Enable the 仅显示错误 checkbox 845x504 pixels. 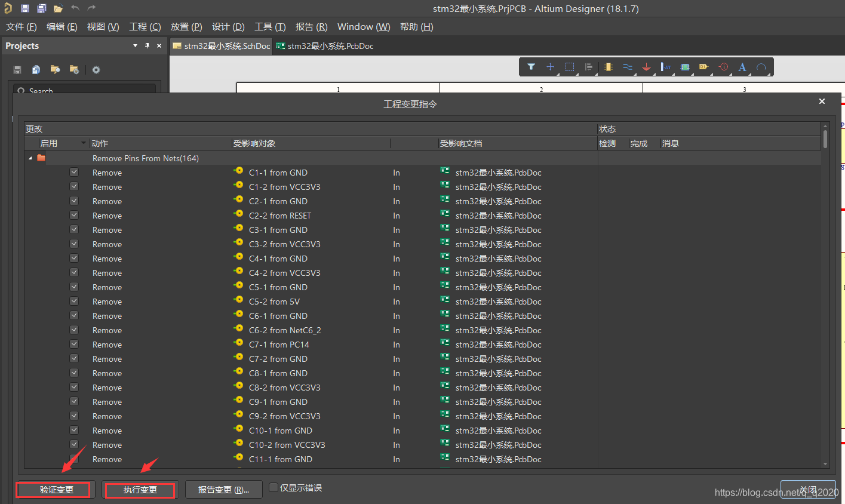point(274,488)
